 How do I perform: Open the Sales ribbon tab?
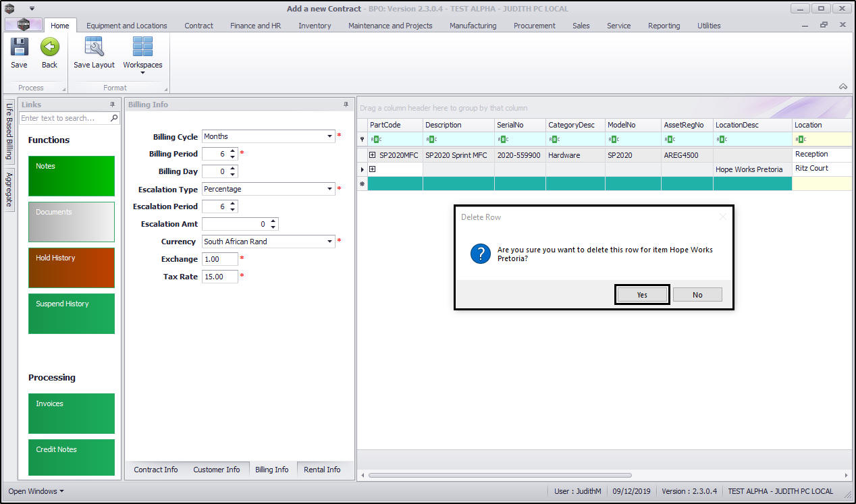coord(581,26)
